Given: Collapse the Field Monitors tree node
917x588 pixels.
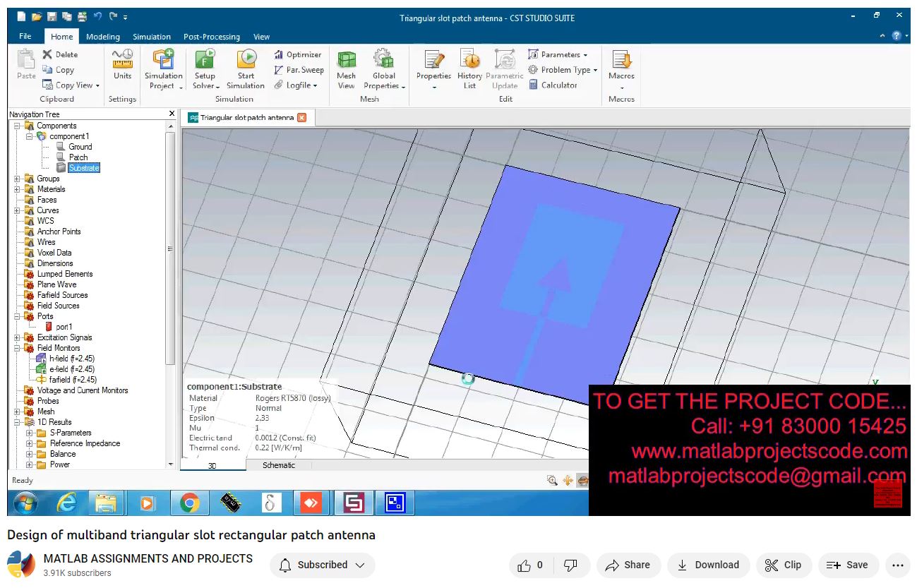Looking at the screenshot, I should point(18,348).
